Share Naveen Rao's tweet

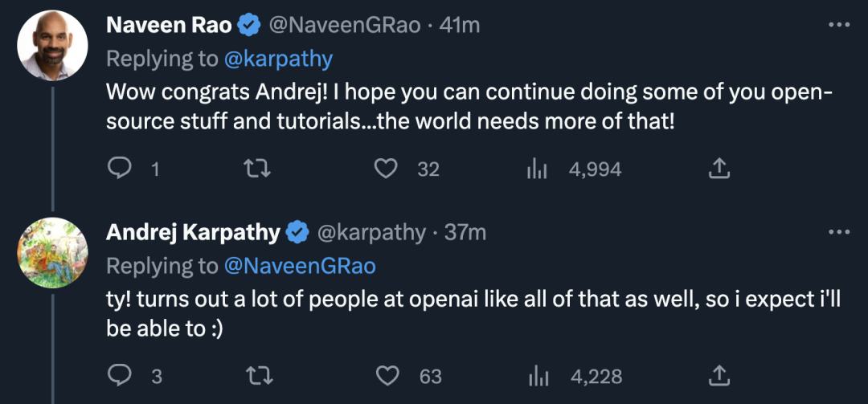tap(719, 168)
